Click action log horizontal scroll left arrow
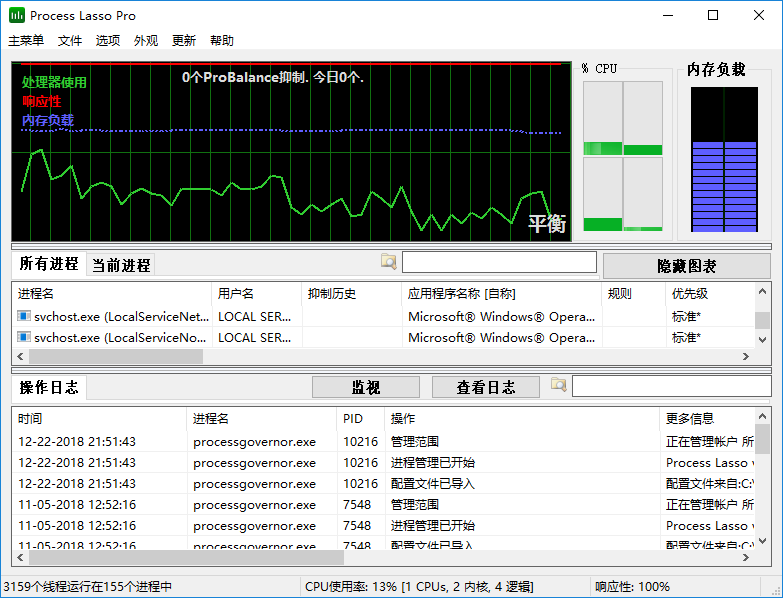783x598 pixels. click(20, 558)
